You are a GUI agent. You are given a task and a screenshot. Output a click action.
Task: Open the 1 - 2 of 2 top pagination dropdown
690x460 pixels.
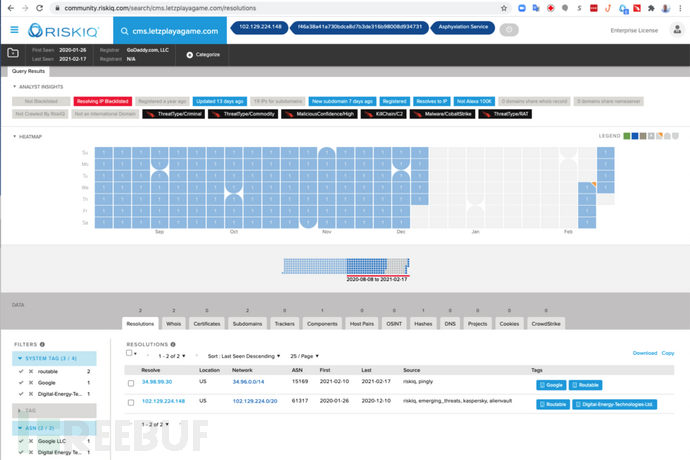pos(172,356)
